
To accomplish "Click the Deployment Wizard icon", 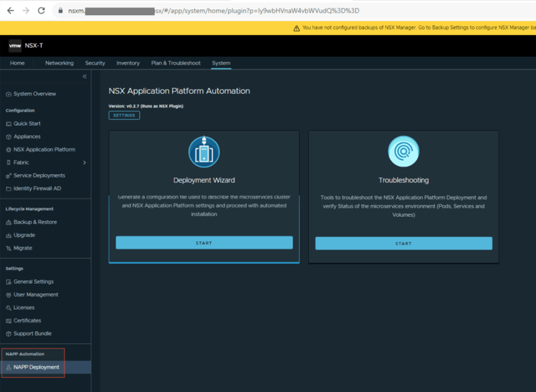I will pyautogui.click(x=204, y=152).
